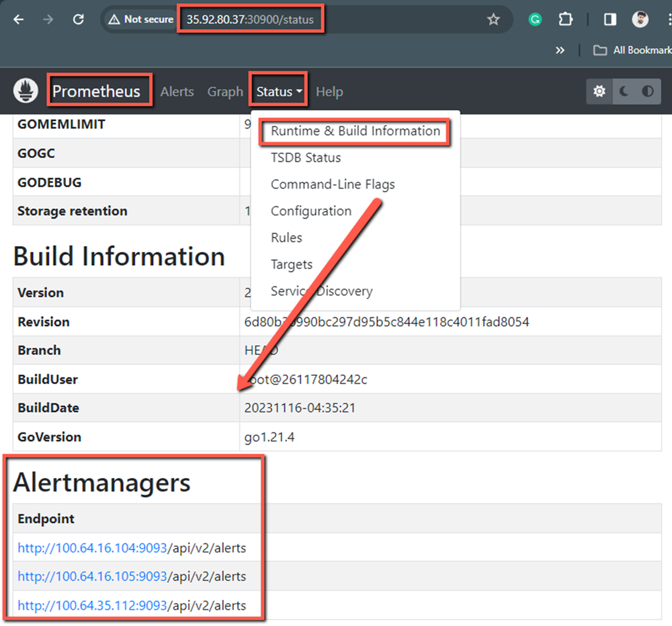Screen dimensions: 672x626
Task: Open the first Alertmanager endpoint link
Action: pyautogui.click(x=92, y=547)
